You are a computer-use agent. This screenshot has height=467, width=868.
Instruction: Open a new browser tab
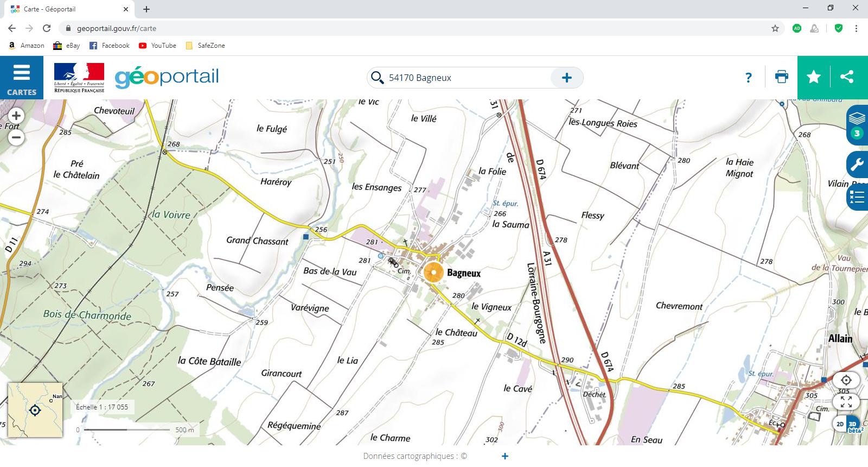pyautogui.click(x=146, y=9)
